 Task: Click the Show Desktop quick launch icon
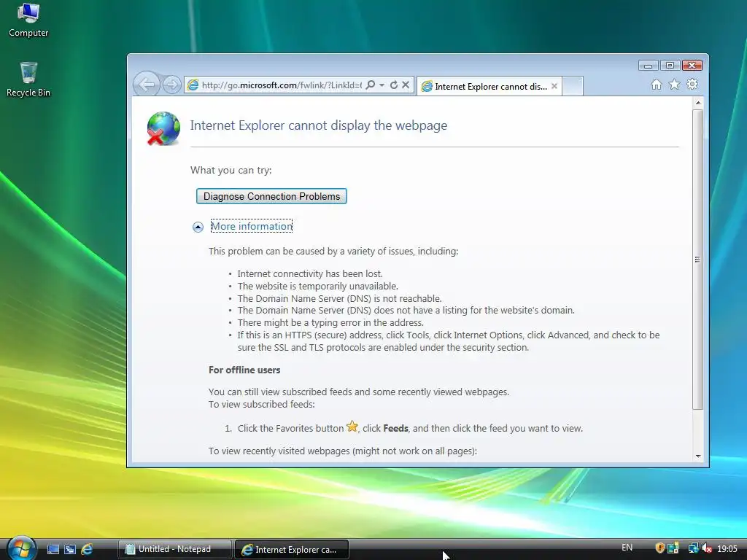[x=53, y=549]
